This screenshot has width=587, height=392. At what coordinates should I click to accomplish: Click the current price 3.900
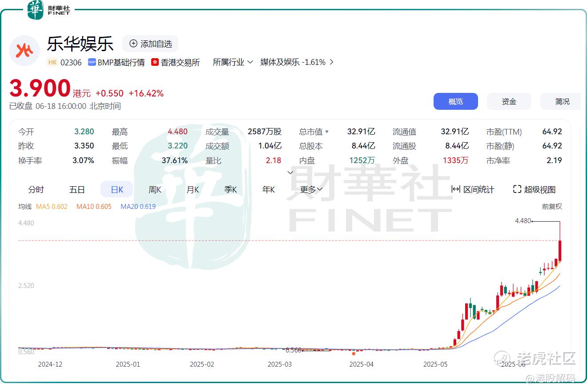pos(40,88)
